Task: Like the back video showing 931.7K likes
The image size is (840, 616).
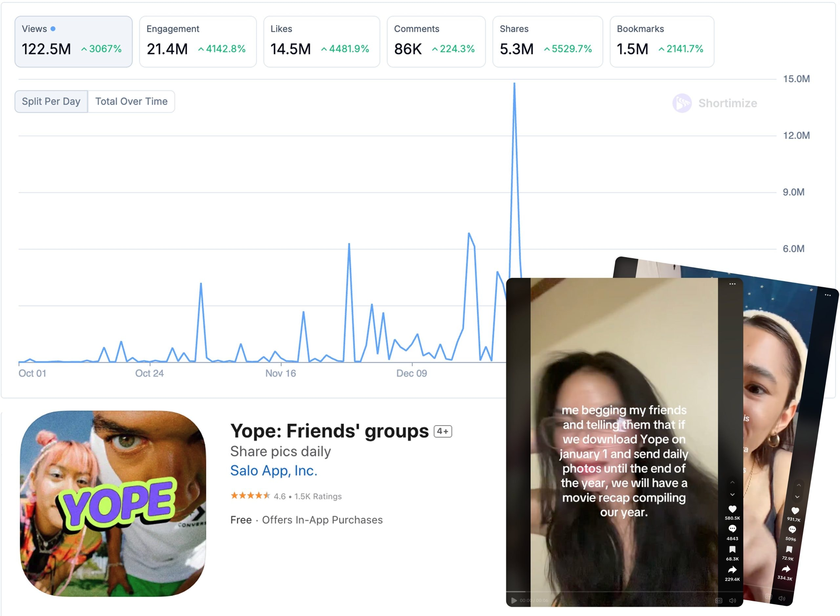Action: (x=795, y=510)
